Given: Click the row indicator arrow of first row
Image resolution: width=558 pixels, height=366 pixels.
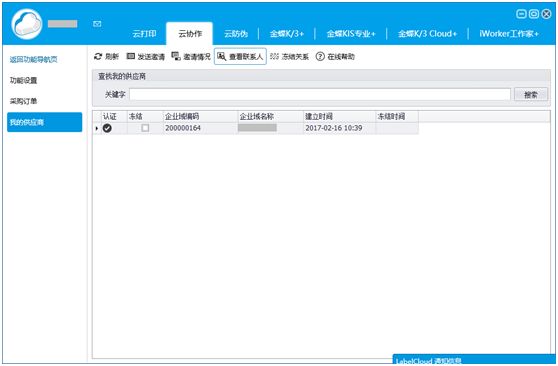Looking at the screenshot, I should tap(97, 128).
